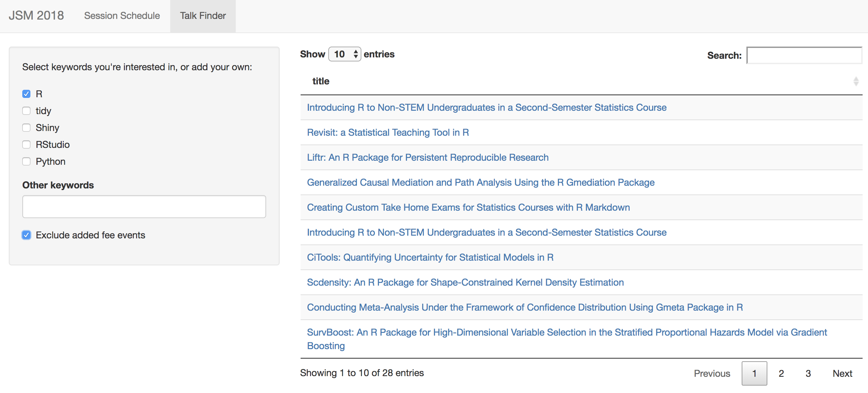The image size is (868, 393).
Task: Open the Talk Finder tab
Action: (x=203, y=16)
